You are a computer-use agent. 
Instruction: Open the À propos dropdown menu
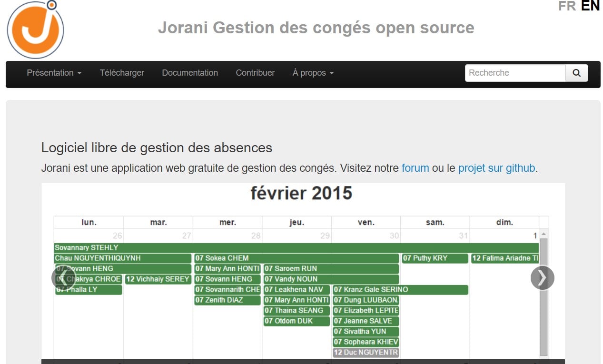coord(313,73)
